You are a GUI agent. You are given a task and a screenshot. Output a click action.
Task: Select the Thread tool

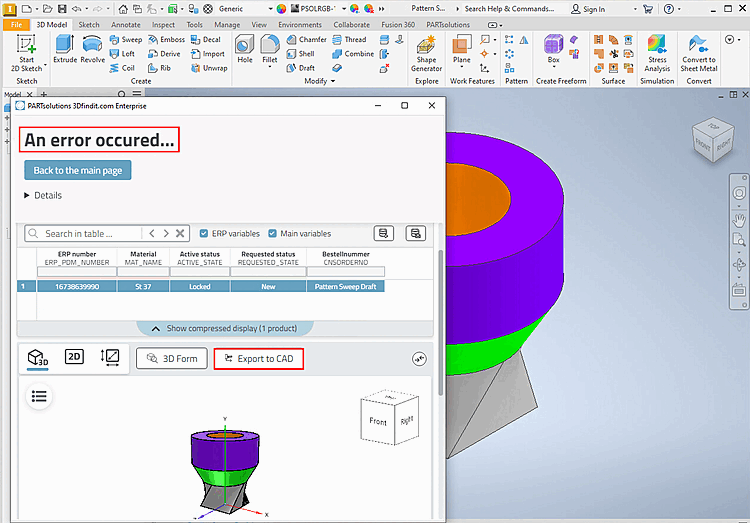point(349,39)
